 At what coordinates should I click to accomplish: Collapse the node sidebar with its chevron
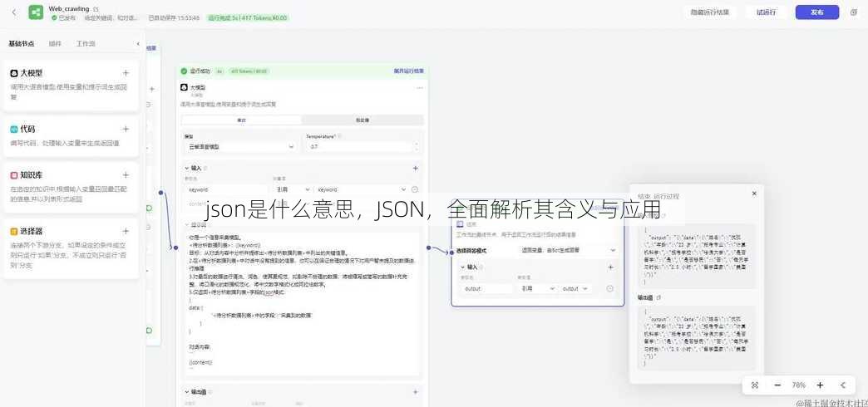click(x=138, y=44)
